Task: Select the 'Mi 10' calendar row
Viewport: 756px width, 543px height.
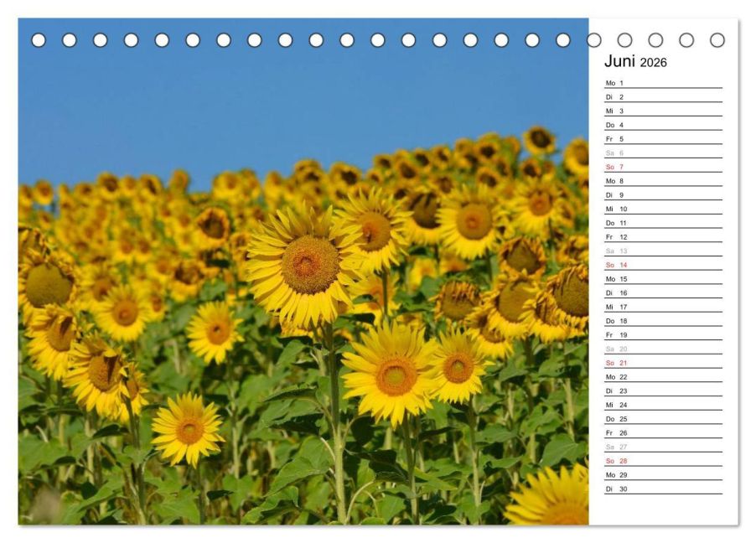Action: point(664,209)
